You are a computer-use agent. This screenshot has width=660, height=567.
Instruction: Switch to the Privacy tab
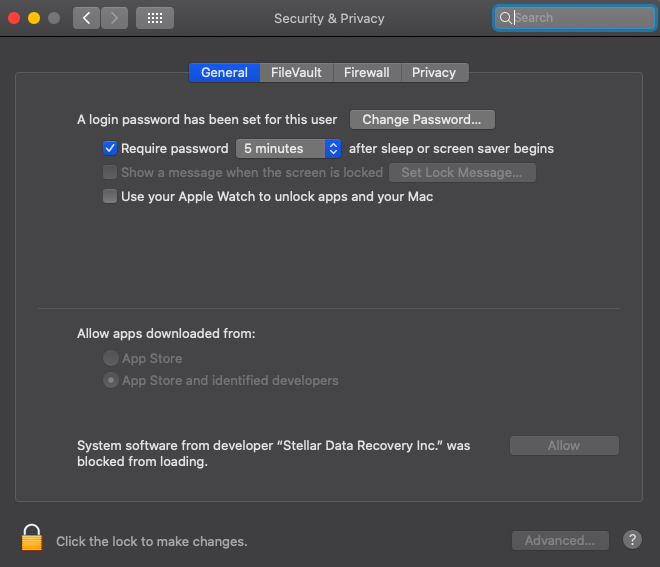pos(434,72)
